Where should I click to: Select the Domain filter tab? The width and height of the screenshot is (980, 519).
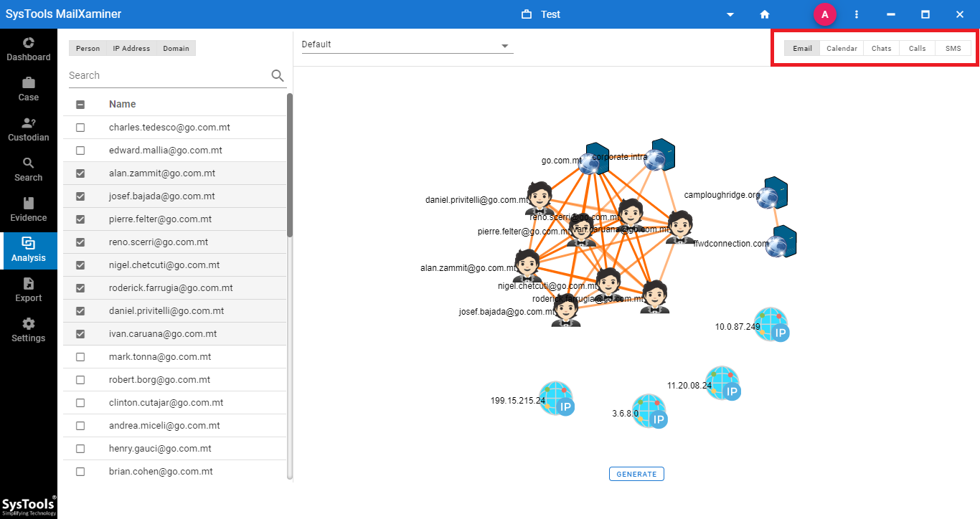[x=176, y=48]
